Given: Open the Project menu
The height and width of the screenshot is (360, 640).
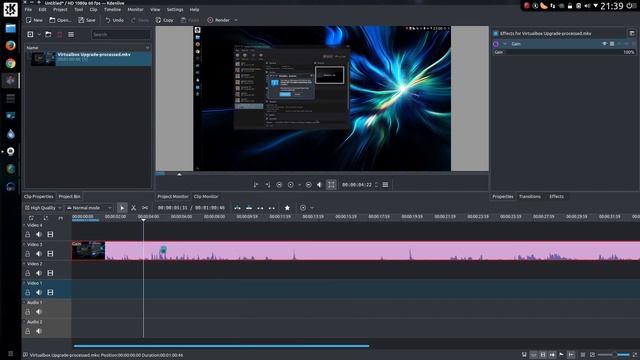Looking at the screenshot, I should 60,9.
